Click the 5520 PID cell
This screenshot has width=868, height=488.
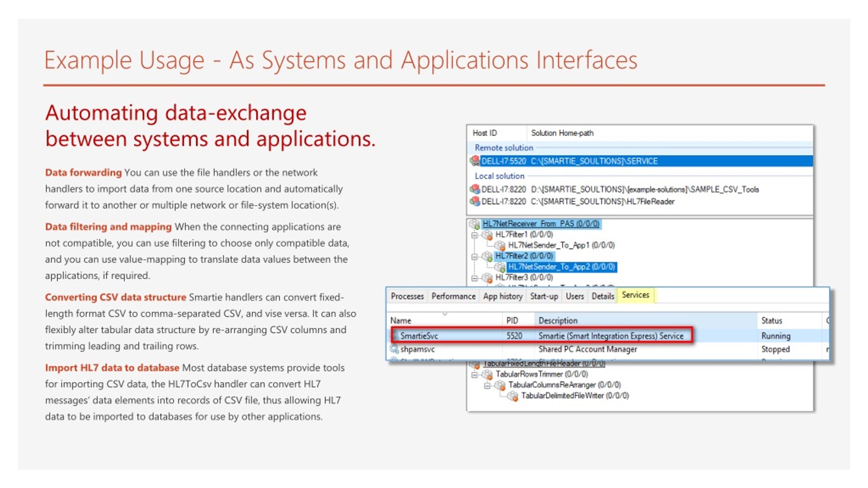tap(514, 336)
